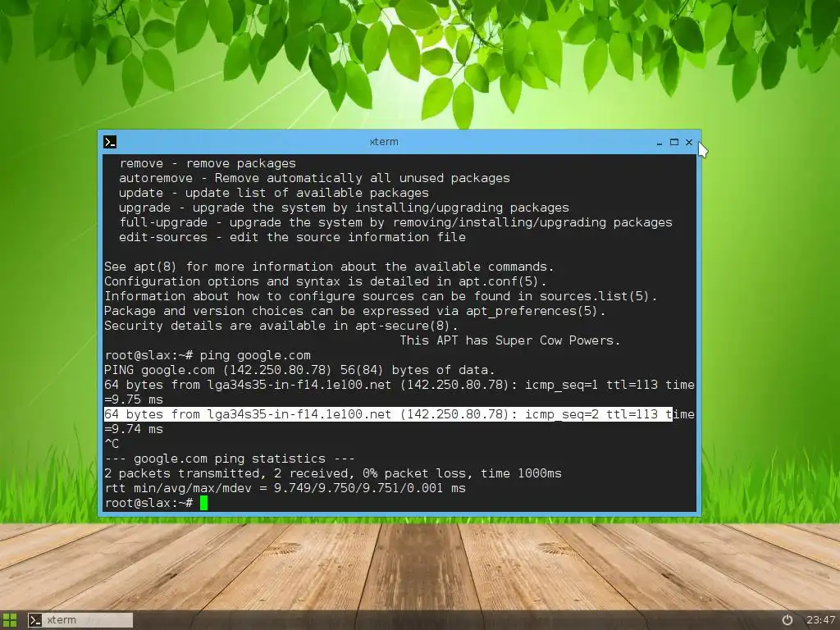Click the 'rtt min/avg/max/mdev' line
Viewport: 840px width, 630px height.
pyautogui.click(x=285, y=488)
